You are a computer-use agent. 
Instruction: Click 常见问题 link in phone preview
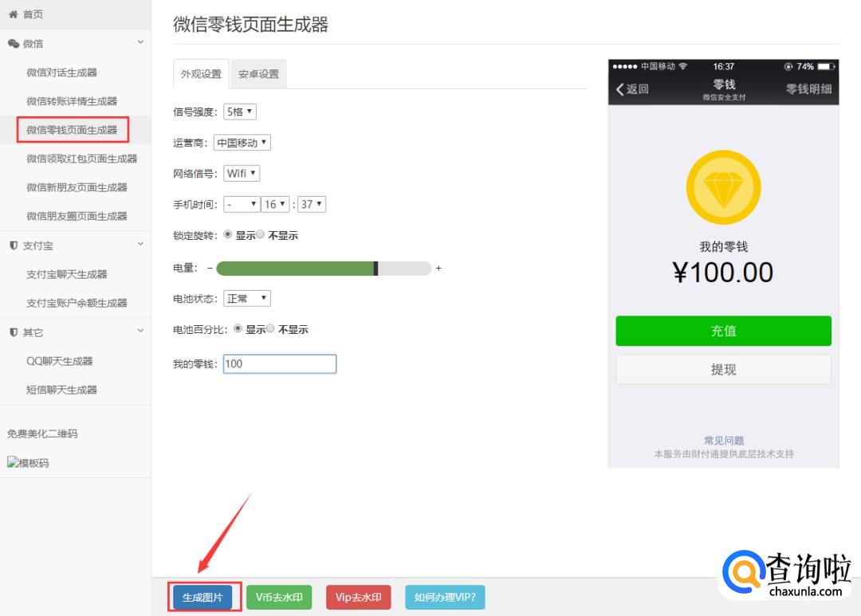(x=724, y=441)
